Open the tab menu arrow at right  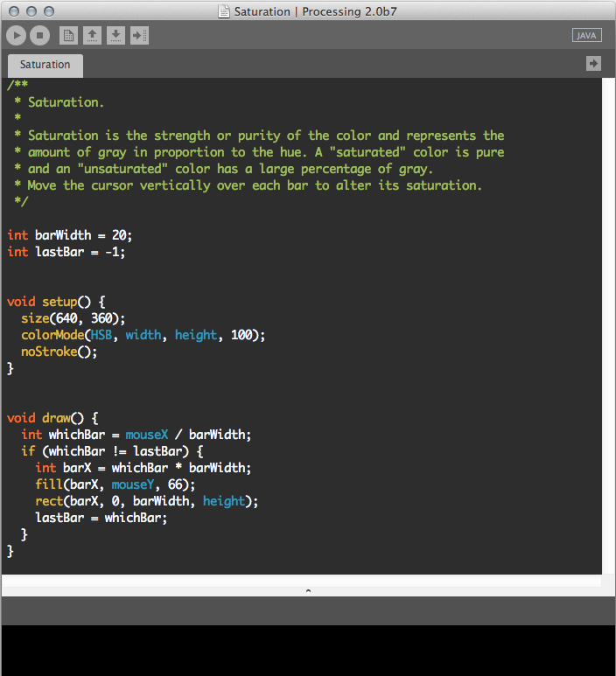593,63
